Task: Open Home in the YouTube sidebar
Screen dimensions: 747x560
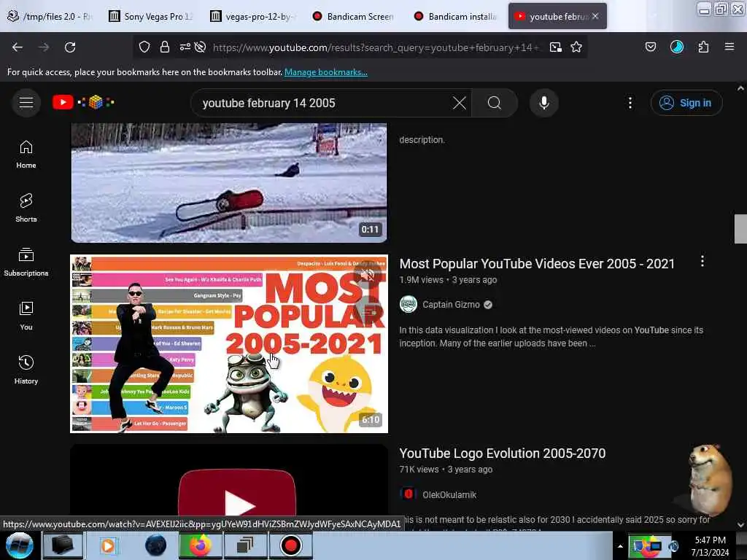Action: tap(26, 155)
